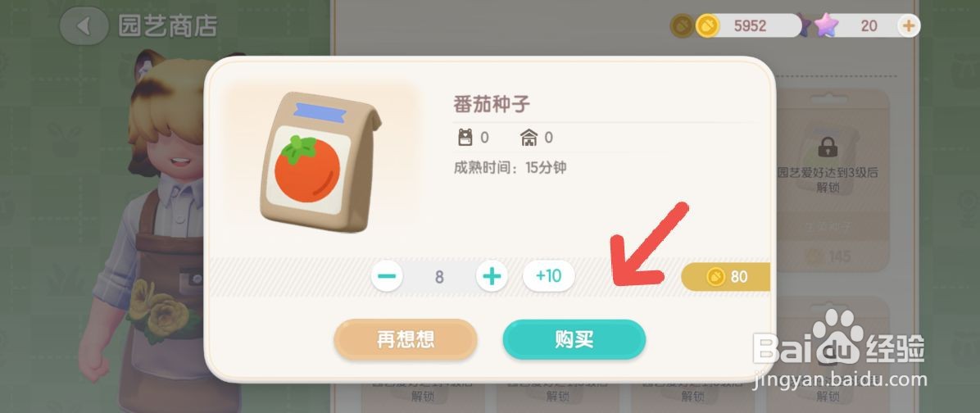Add ten with the +10 button
Viewport: 980px width, 413px height.
(549, 276)
